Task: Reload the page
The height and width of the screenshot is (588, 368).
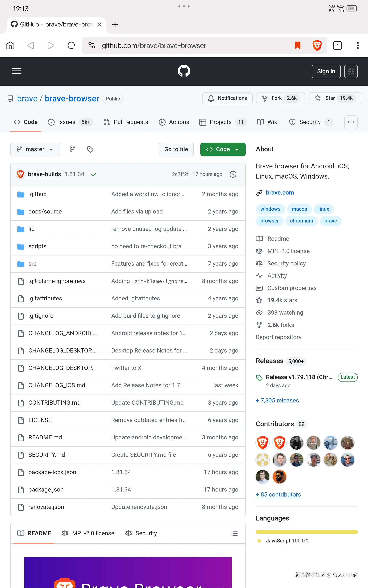Action: 71,45
